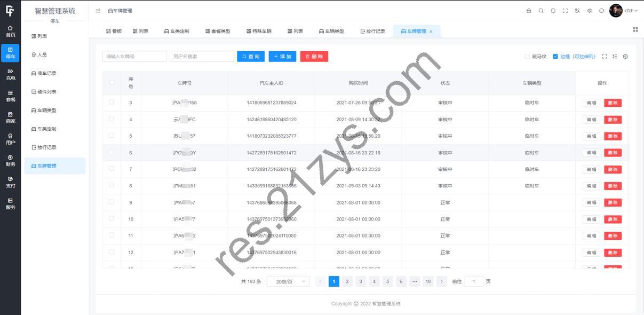
Task: Open the 20条/页 page size dropdown
Action: pyautogui.click(x=288, y=281)
